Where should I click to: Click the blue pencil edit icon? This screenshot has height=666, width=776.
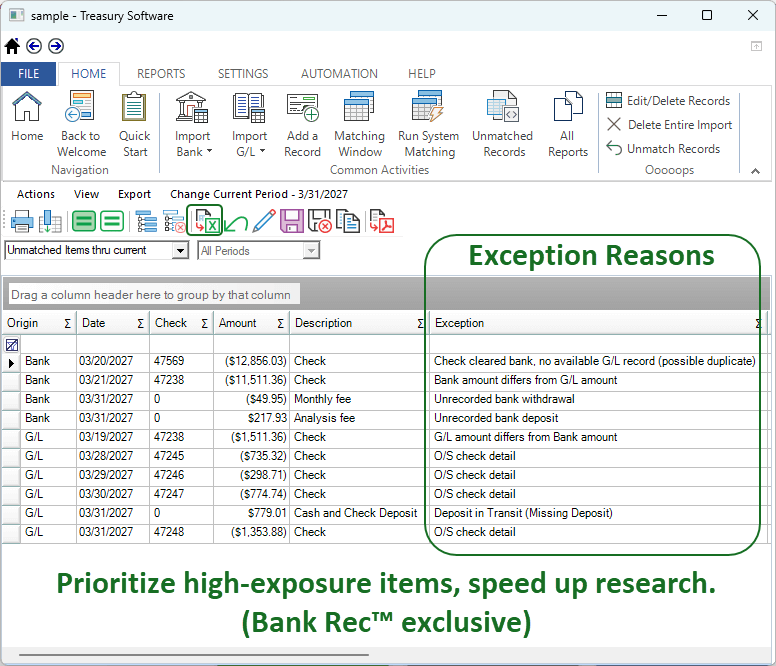pos(264,221)
